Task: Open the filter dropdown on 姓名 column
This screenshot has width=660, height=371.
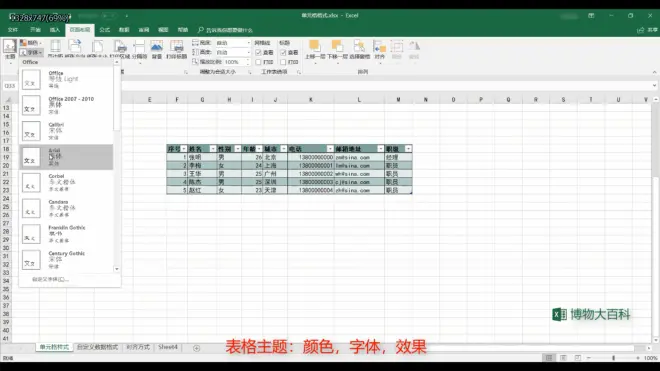Action: coord(213,149)
